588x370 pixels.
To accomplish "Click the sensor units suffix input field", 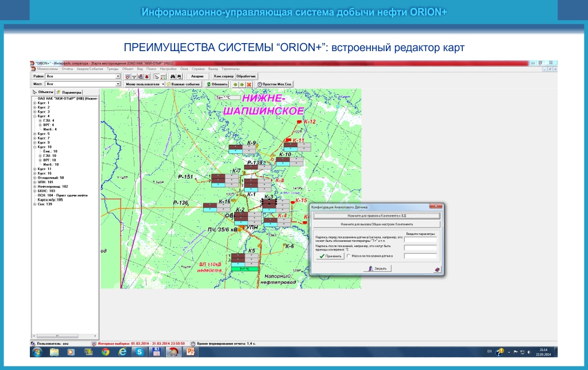I will point(420,248).
